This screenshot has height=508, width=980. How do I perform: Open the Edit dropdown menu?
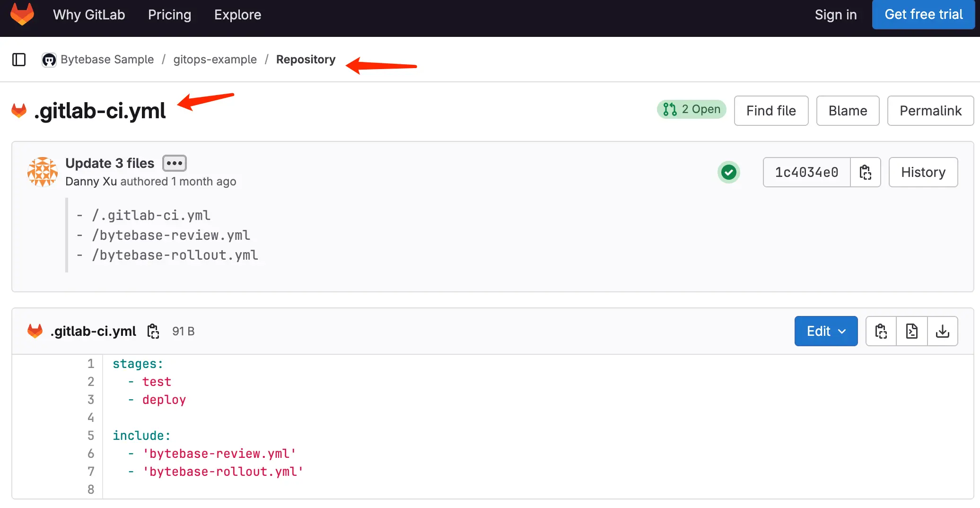pos(826,331)
